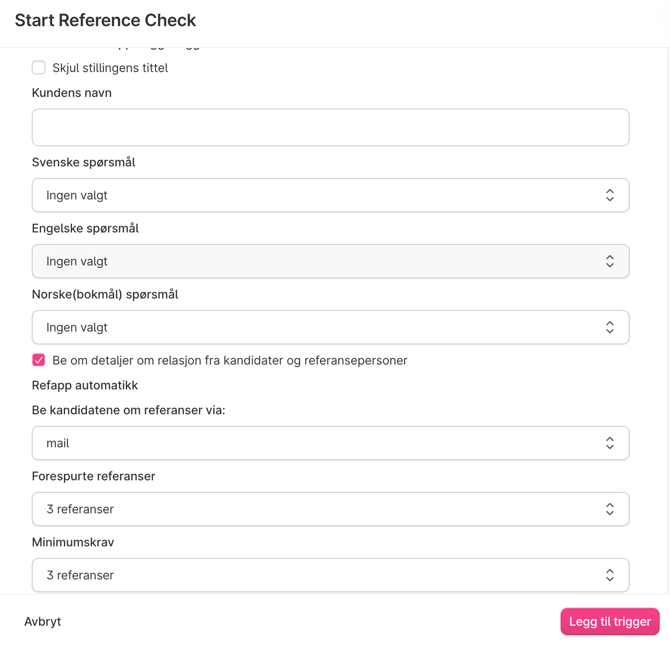Click chevron arrows icon in the mail field
This screenshot has width=670, height=645.
[x=610, y=443]
